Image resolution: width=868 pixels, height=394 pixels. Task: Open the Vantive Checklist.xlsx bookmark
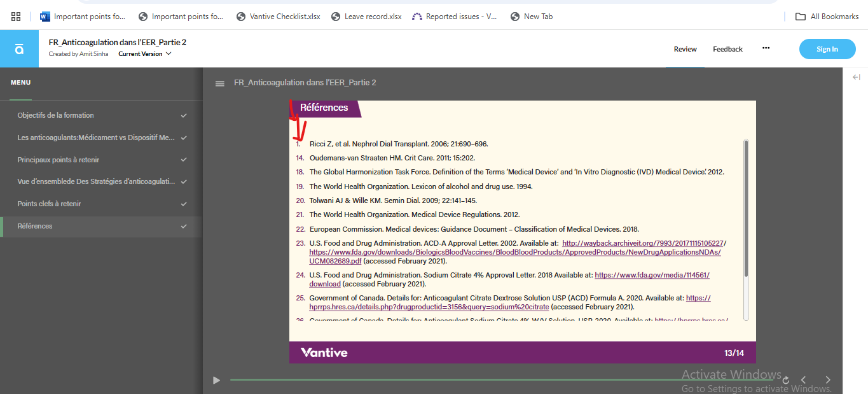[x=278, y=17]
